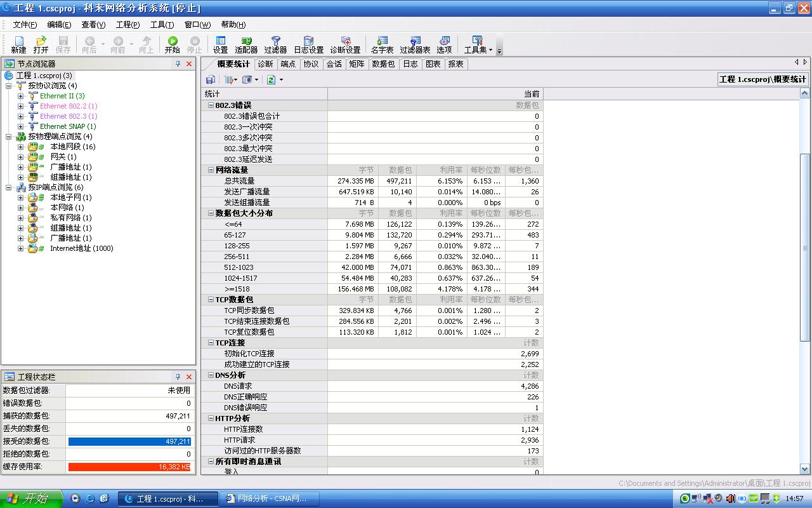Click the column list icon in statistics toolbar

[x=230, y=79]
